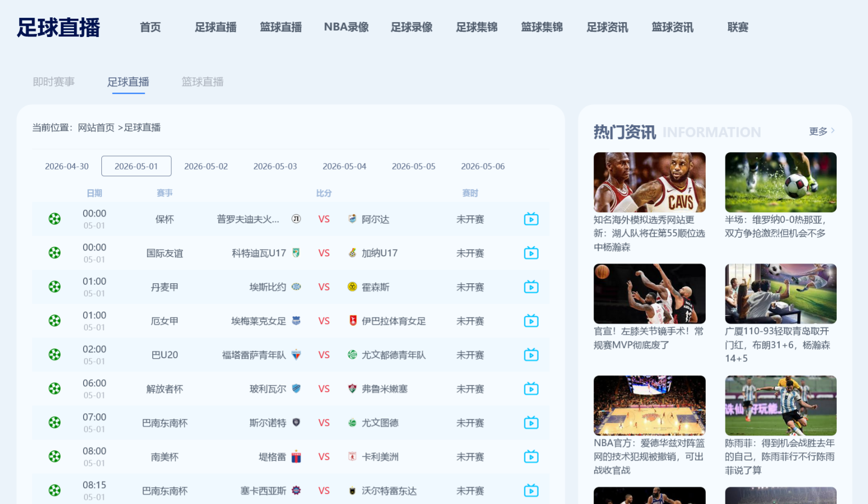Open live stream icon for 埃梅莱克女足 match
The image size is (868, 504).
(x=531, y=321)
